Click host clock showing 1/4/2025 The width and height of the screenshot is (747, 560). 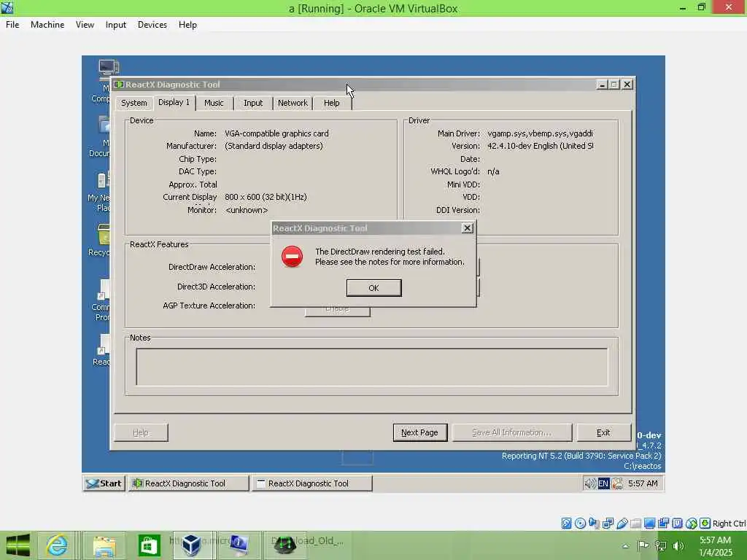[715, 546]
